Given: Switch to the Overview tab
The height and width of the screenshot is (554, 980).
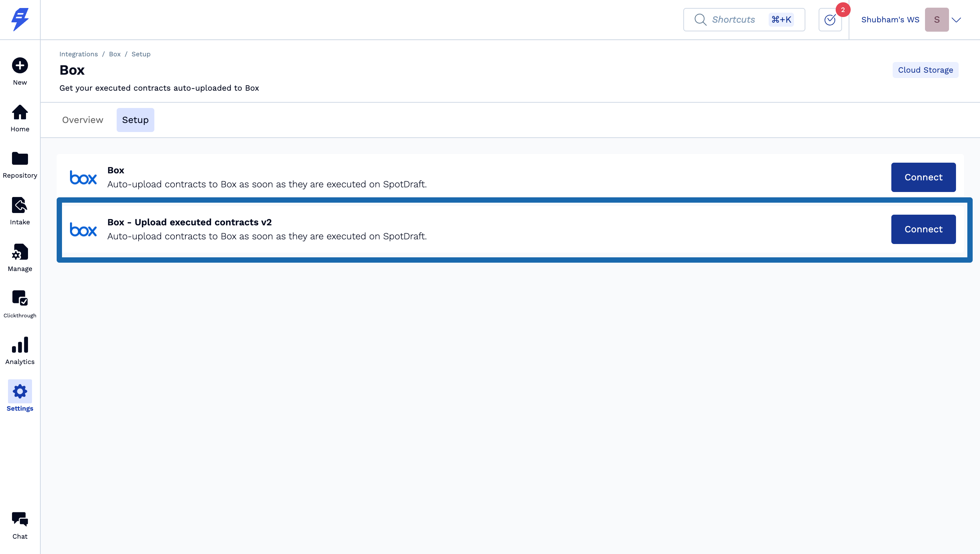Looking at the screenshot, I should (x=83, y=120).
